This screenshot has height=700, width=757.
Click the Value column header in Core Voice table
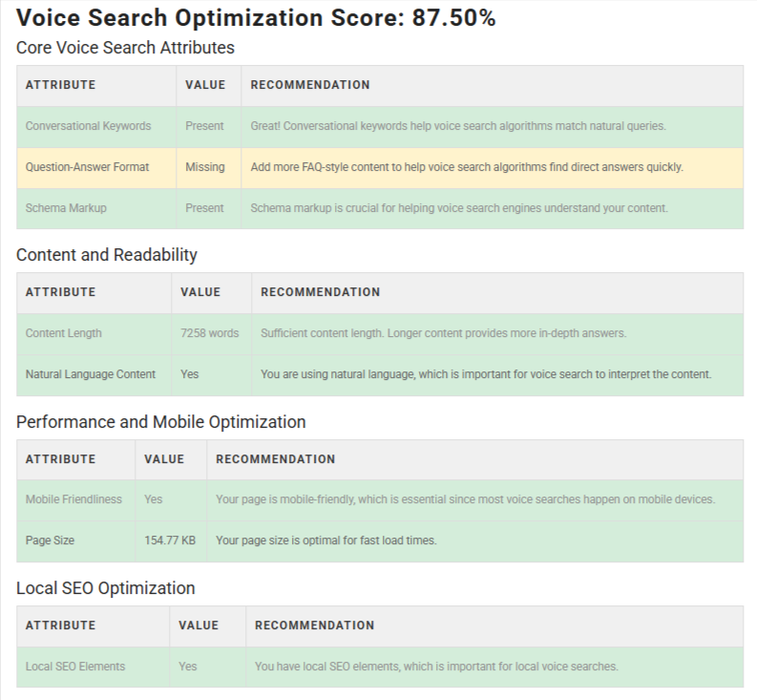pyautogui.click(x=205, y=85)
